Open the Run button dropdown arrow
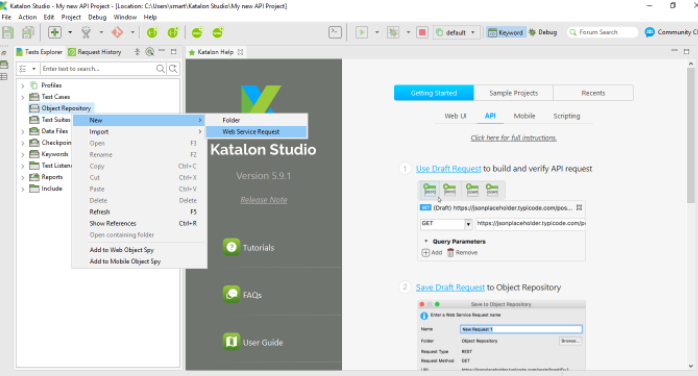This screenshot has width=698, height=376. point(377,32)
